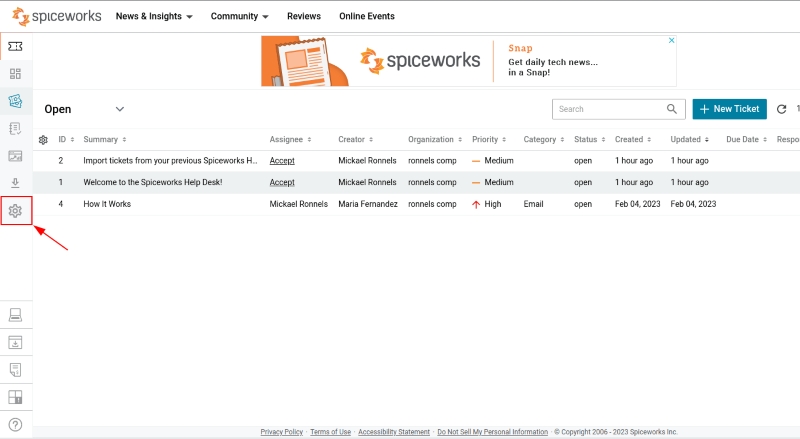Click the Spiceworks logo in header
The image size is (800, 439).
[x=57, y=16]
